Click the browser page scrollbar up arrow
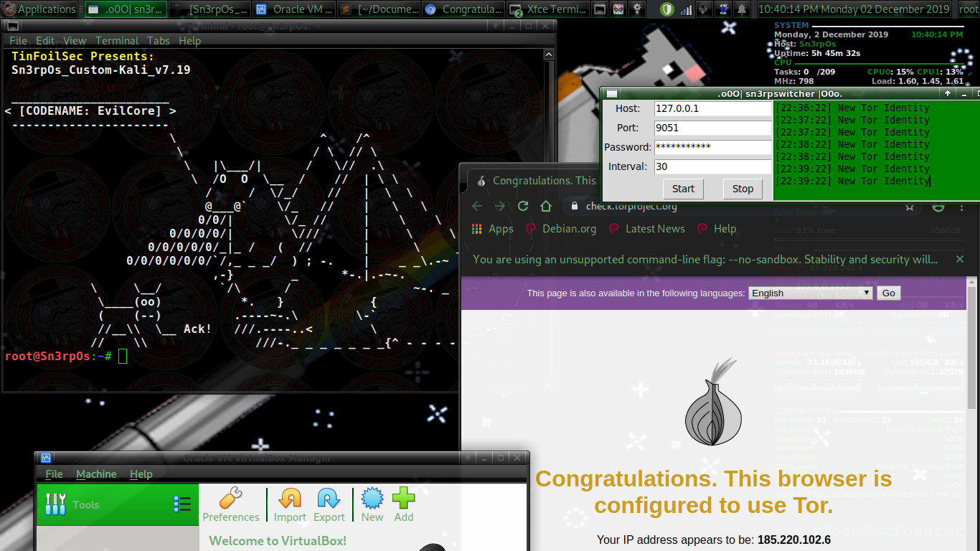 coord(973,283)
